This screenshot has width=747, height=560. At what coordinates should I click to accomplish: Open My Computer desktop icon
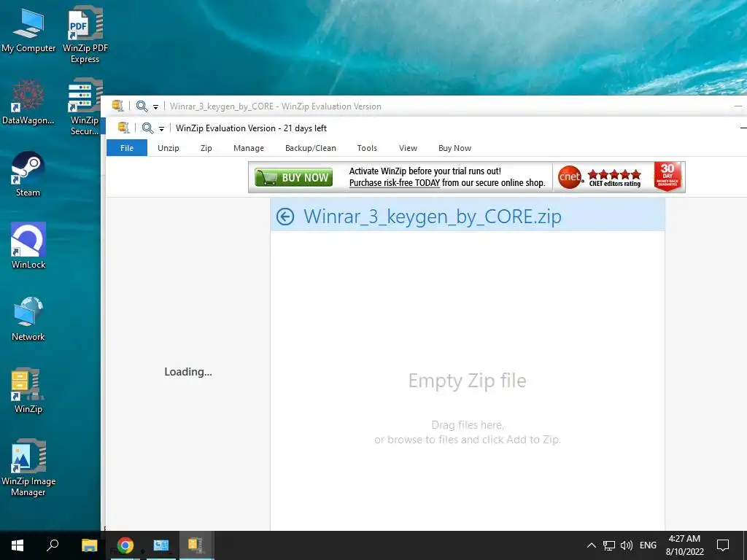[x=28, y=28]
